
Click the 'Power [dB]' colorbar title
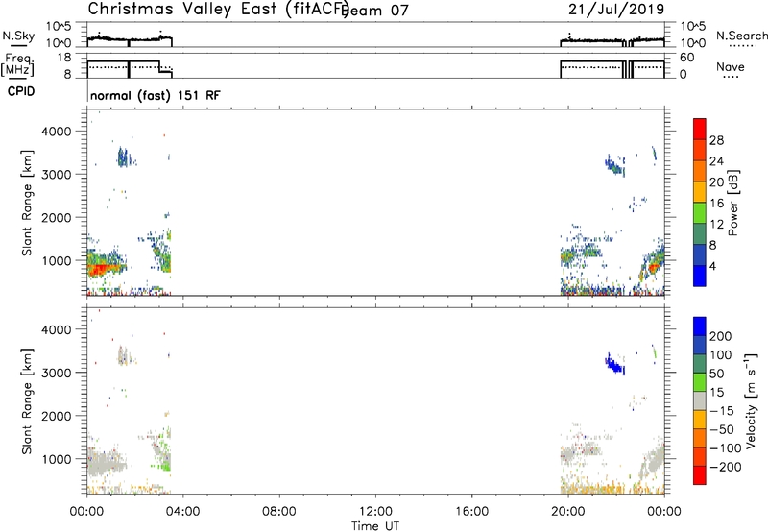733,203
